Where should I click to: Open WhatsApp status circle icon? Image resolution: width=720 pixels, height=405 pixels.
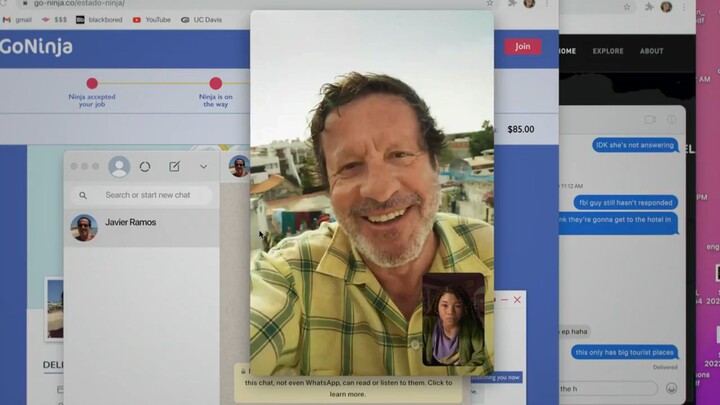pos(145,167)
